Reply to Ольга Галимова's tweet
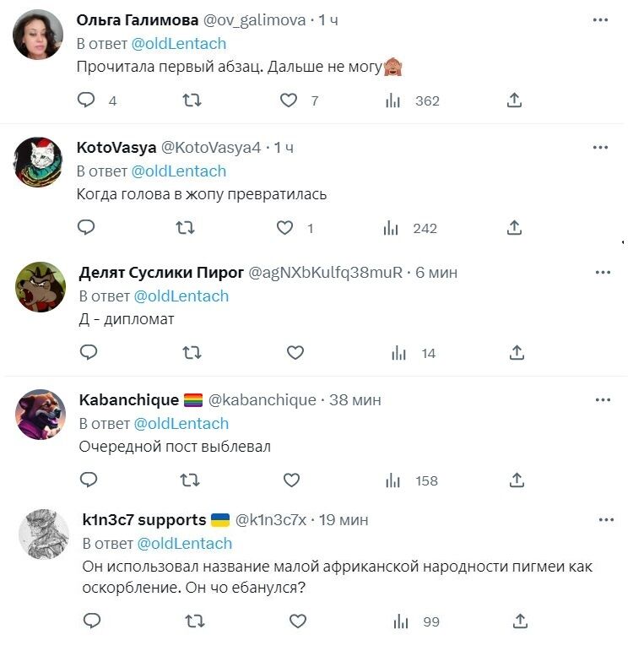This screenshot has width=644, height=651. 86,100
